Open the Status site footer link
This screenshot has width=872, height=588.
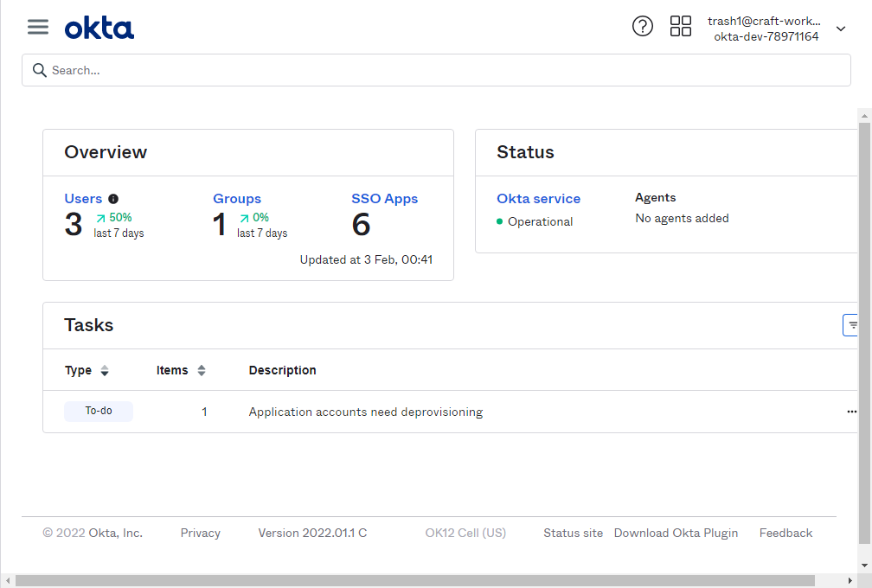573,533
